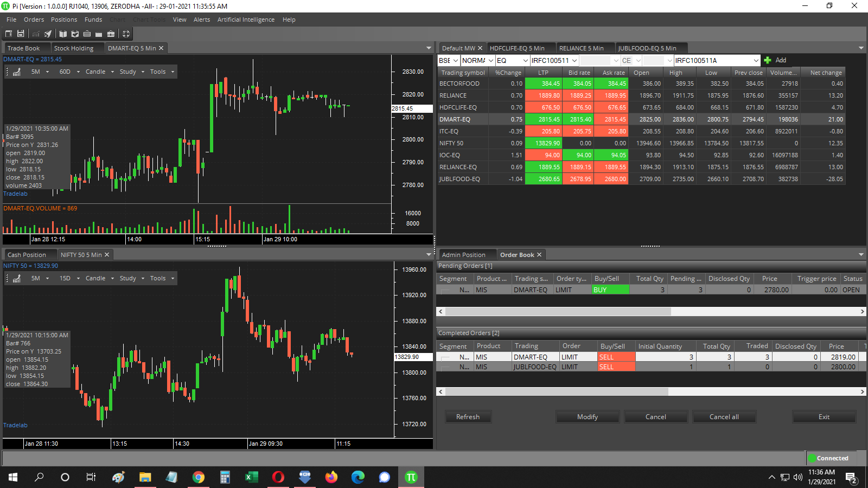Open Calculator from the taskbar
The height and width of the screenshot is (488, 868).
click(225, 477)
